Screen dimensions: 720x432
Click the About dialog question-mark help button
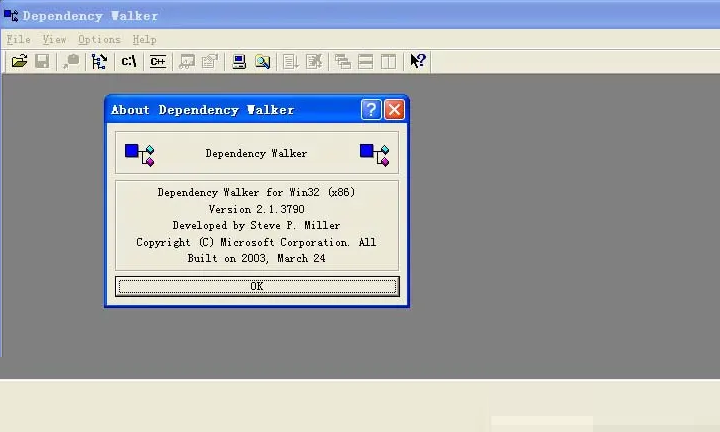(371, 110)
